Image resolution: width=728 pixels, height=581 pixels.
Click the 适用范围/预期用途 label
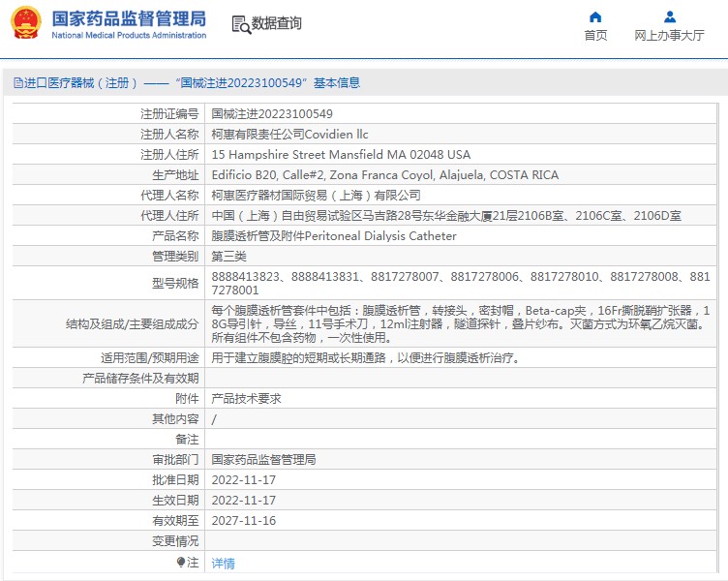[x=150, y=358]
